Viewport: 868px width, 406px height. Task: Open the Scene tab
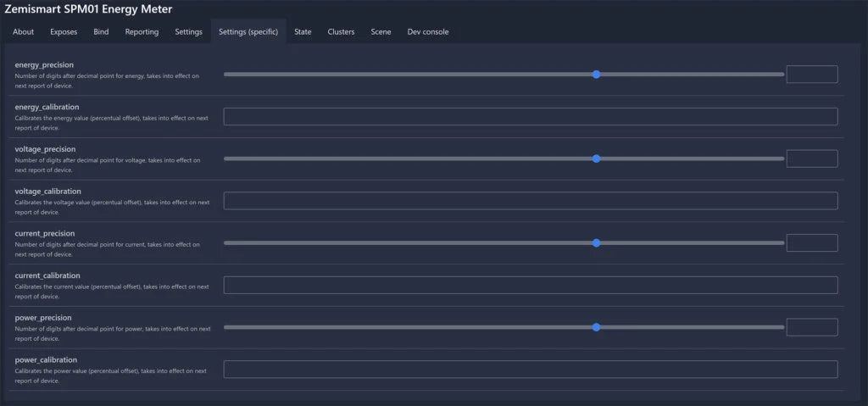(381, 32)
